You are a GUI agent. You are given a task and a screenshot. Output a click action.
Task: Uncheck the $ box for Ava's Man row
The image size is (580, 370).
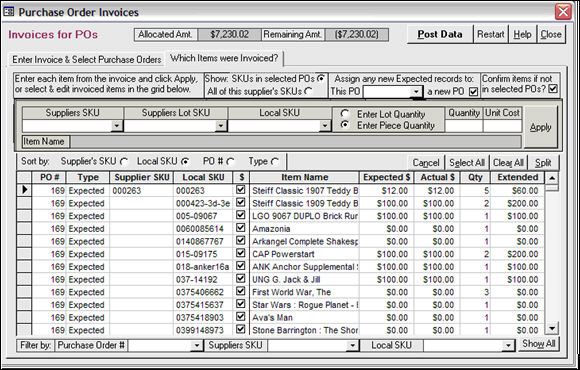241,316
